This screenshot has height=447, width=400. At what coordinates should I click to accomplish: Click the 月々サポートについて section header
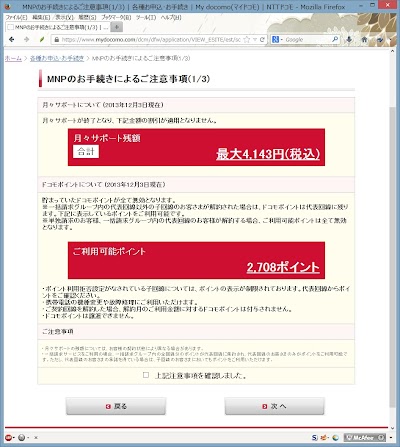pos(196,105)
